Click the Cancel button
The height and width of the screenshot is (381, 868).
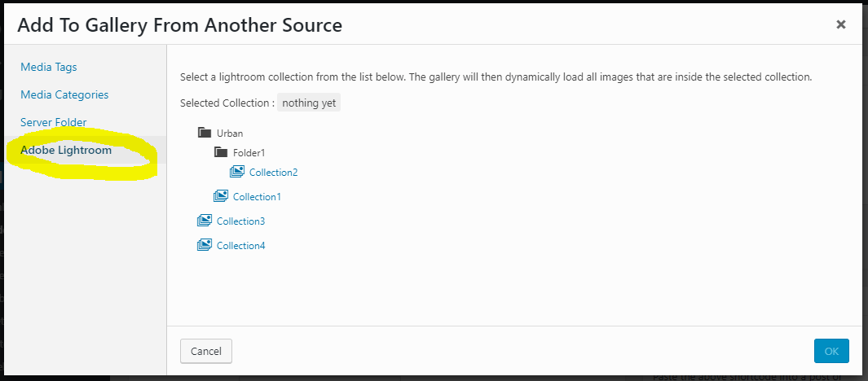pos(206,351)
